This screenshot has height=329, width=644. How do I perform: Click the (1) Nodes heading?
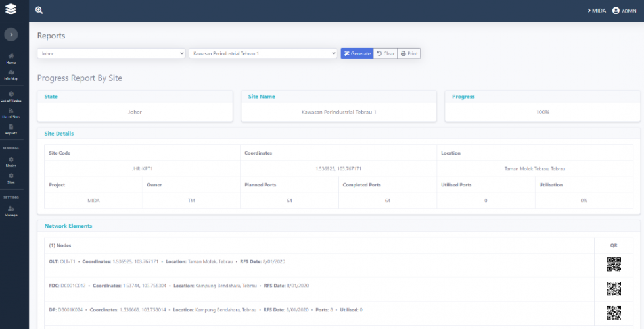pyautogui.click(x=60, y=245)
